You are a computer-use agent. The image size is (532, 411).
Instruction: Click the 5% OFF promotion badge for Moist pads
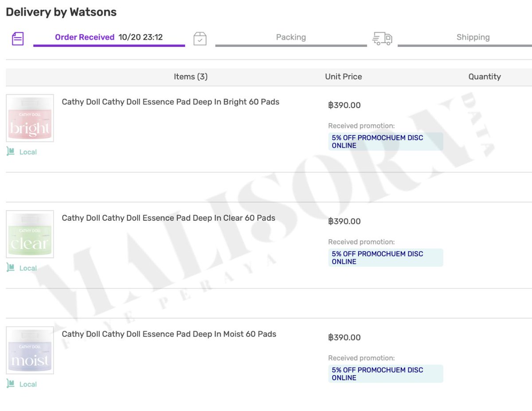click(x=386, y=373)
